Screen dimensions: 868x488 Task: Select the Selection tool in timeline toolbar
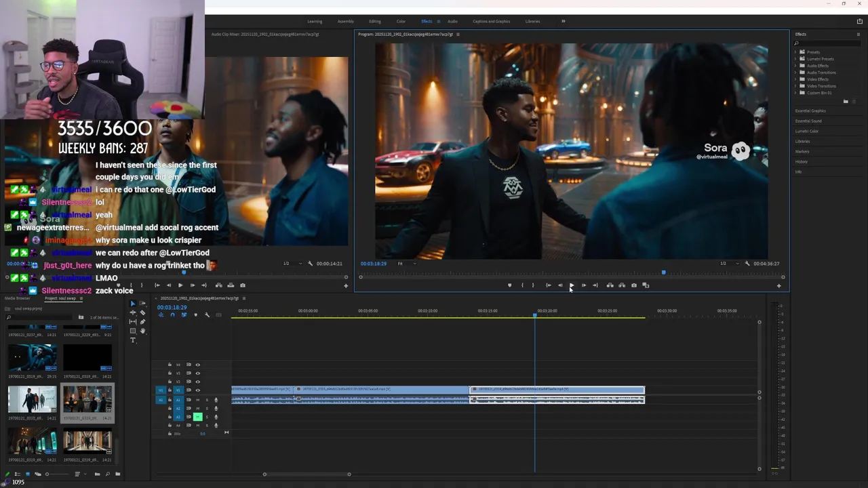[x=133, y=304]
